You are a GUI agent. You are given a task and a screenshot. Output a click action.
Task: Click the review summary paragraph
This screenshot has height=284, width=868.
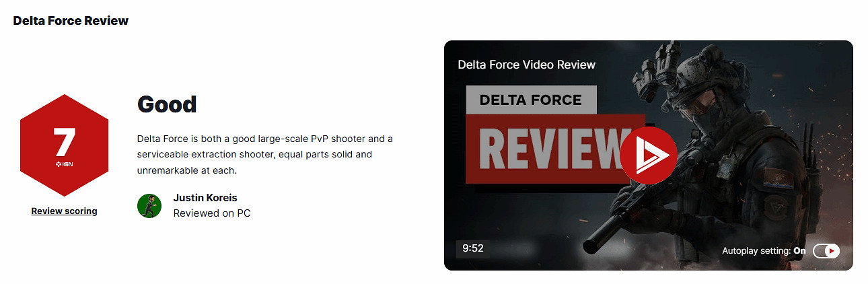point(265,155)
